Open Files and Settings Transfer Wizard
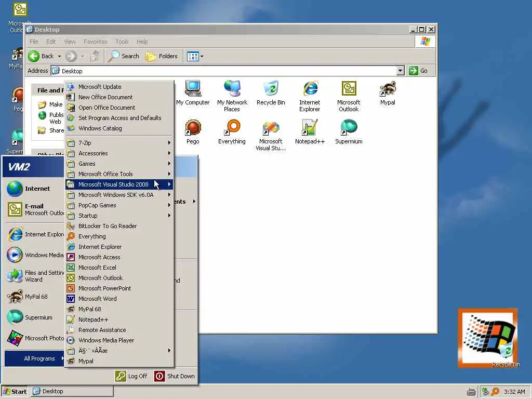The image size is (532, 399). (35, 276)
